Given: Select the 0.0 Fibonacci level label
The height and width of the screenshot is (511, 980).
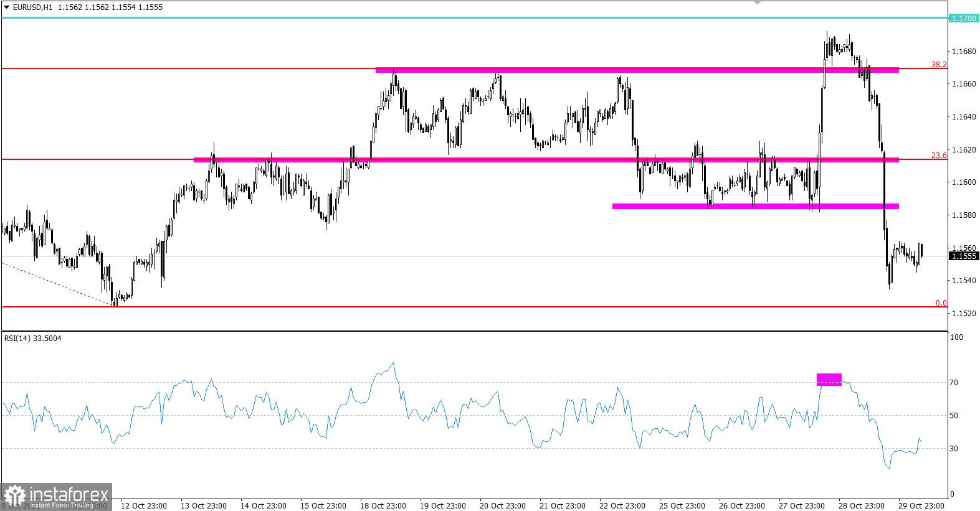Looking at the screenshot, I should pos(941,302).
